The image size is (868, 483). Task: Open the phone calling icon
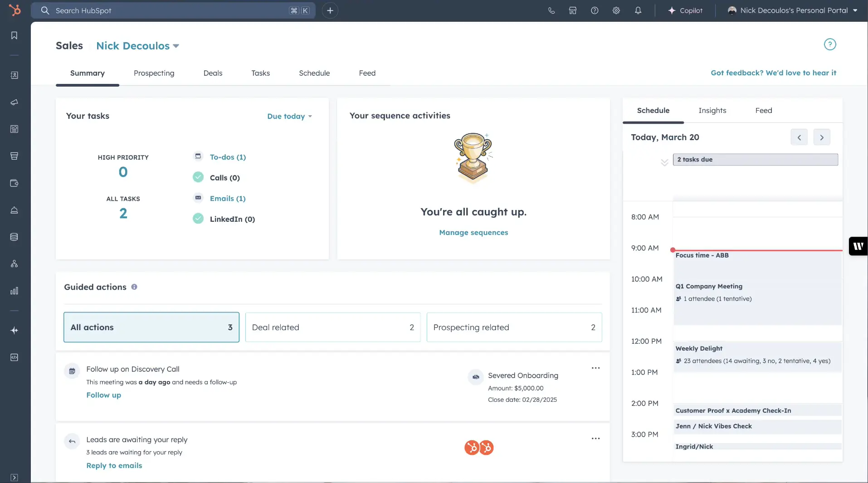click(551, 10)
